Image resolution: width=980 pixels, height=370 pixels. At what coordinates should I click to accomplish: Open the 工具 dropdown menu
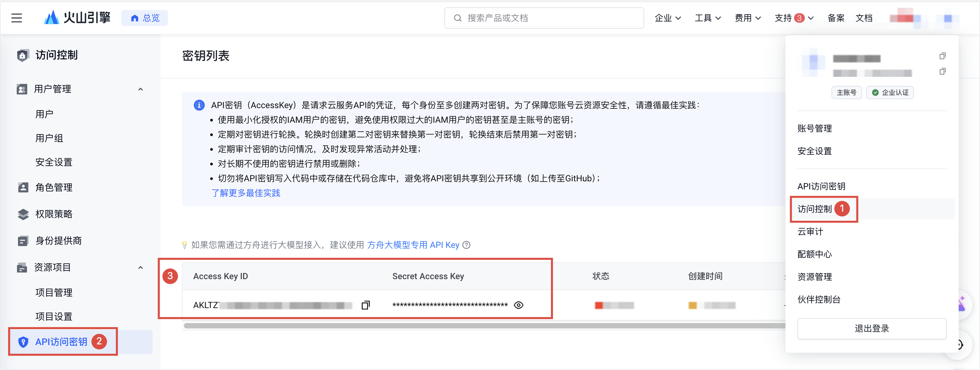pyautogui.click(x=708, y=18)
